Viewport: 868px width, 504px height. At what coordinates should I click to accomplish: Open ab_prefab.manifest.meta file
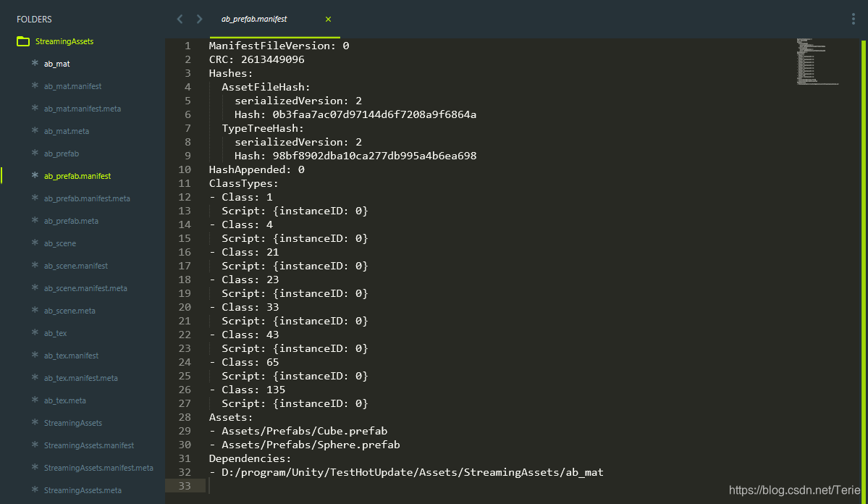[x=87, y=198]
